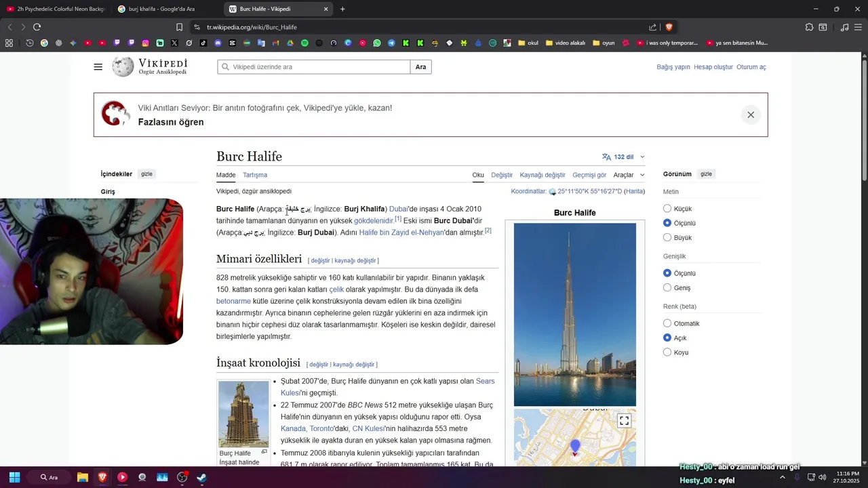Click the Ara search button
The width and height of the screenshot is (868, 488).
click(x=421, y=67)
